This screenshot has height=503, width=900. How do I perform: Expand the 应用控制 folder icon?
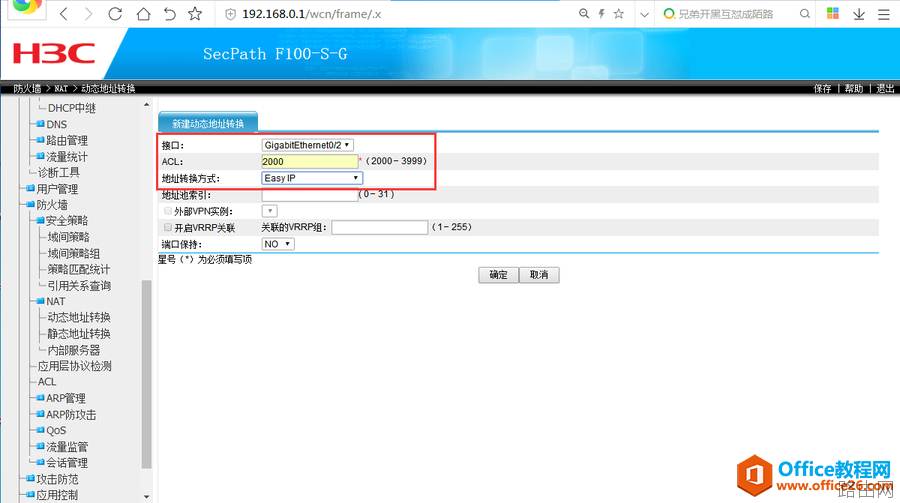[x=30, y=494]
